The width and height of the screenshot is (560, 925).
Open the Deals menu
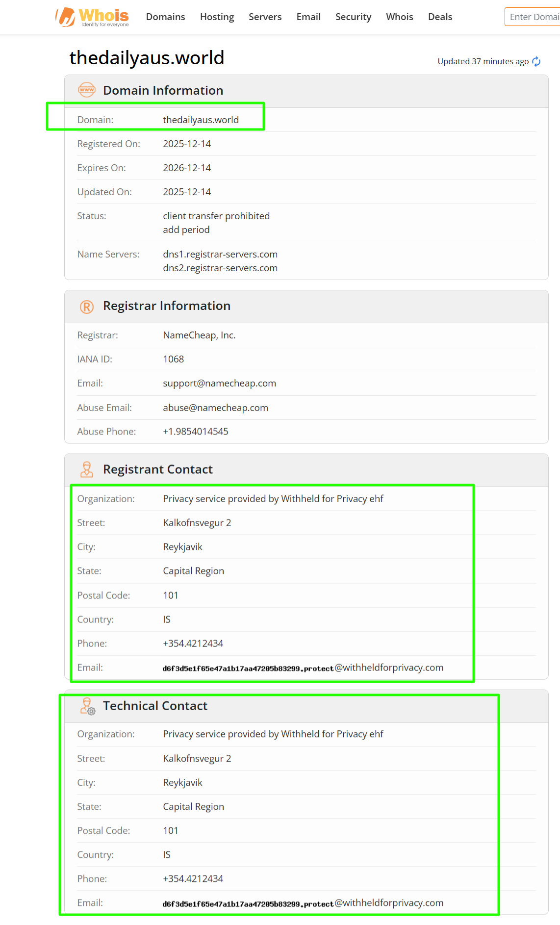tap(440, 17)
